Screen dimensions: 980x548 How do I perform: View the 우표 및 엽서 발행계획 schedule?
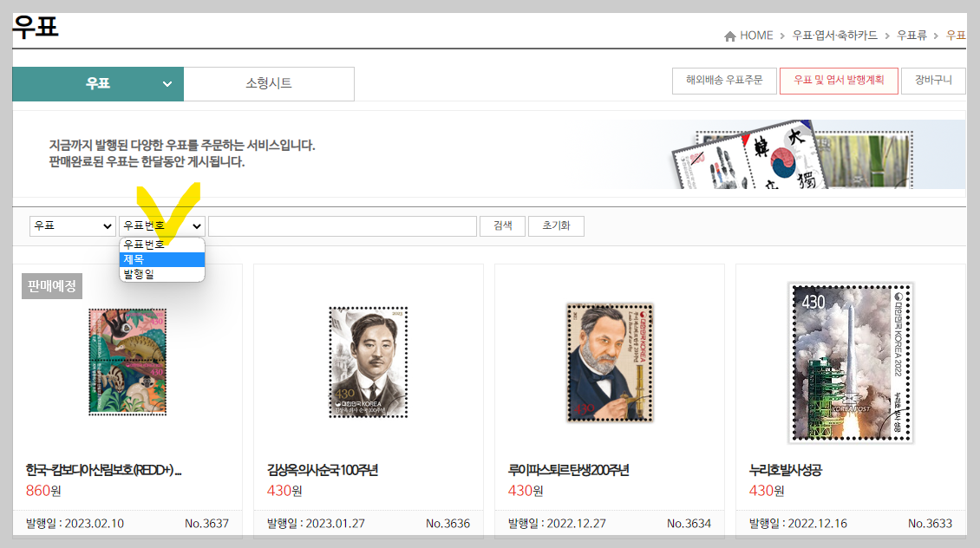point(840,80)
